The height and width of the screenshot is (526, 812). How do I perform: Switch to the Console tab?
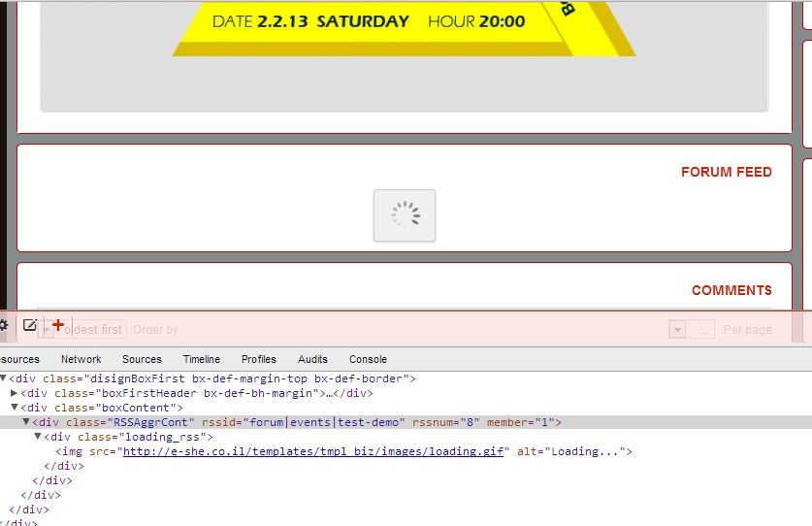(368, 359)
